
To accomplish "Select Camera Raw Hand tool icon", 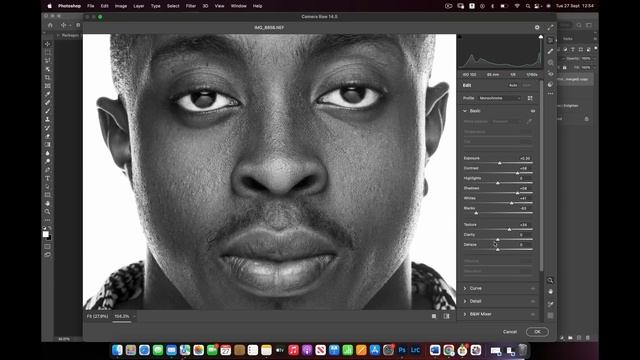I will (550, 292).
